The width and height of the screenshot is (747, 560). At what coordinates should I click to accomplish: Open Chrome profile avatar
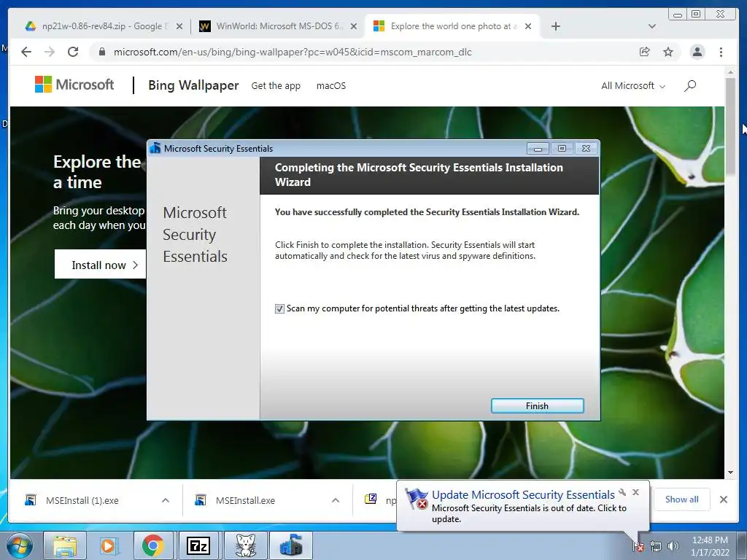click(x=697, y=52)
